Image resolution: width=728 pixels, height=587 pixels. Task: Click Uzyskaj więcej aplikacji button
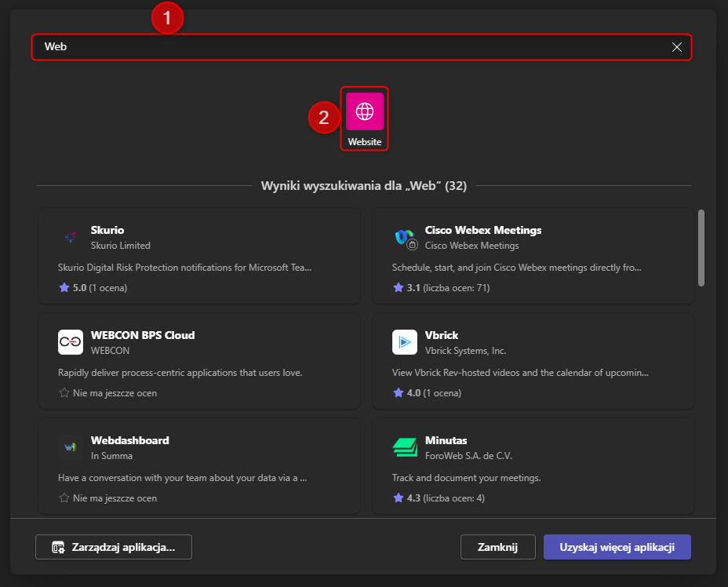coord(617,547)
